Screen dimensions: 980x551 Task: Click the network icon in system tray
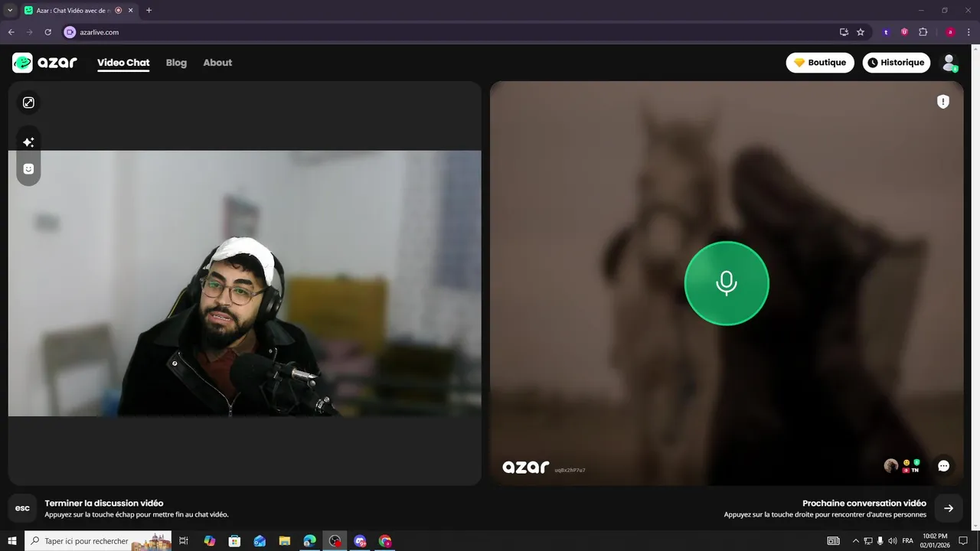867,541
